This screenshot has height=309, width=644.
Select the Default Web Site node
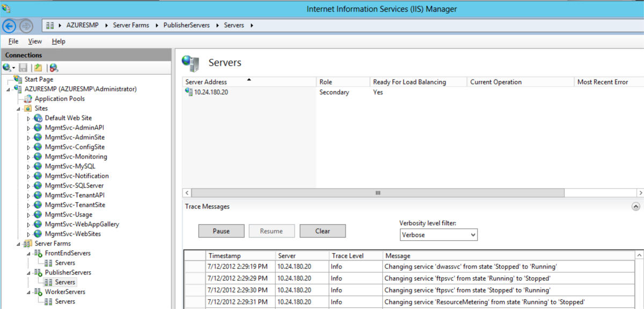pos(68,118)
